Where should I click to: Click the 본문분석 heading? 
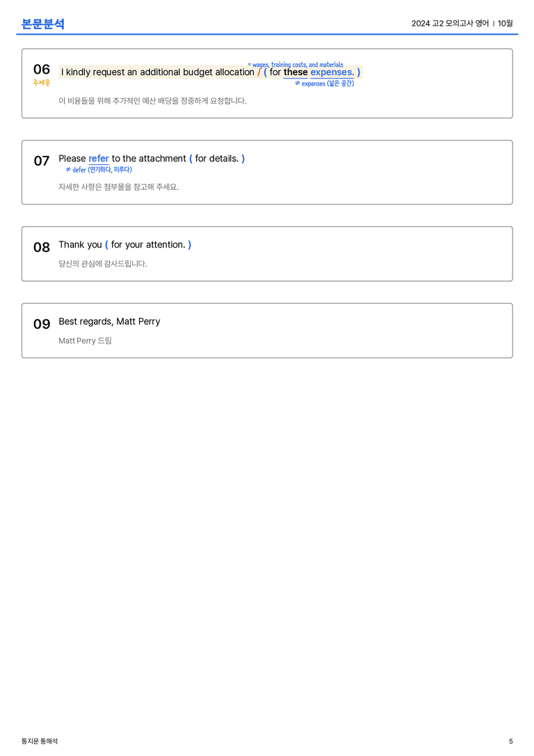click(x=43, y=24)
